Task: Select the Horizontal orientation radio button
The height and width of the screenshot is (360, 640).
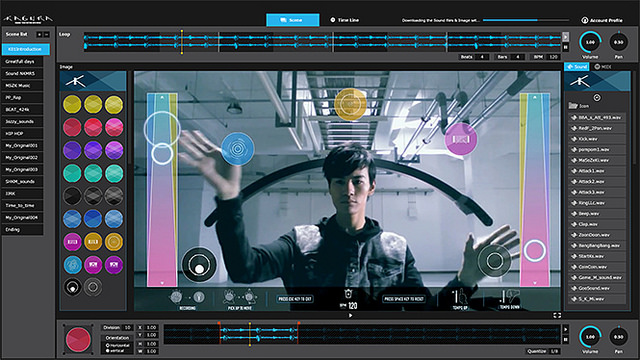Action: 108,345
